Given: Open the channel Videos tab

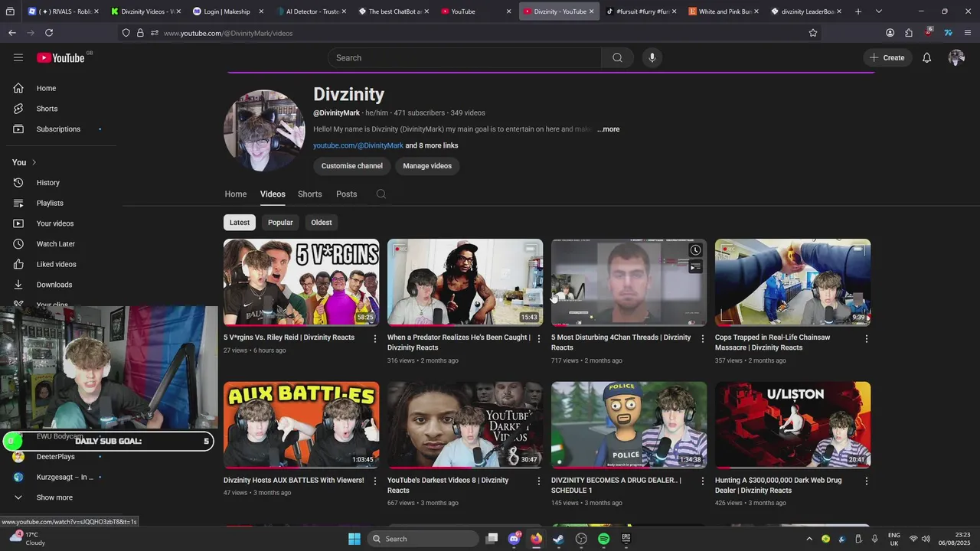Looking at the screenshot, I should tap(273, 194).
